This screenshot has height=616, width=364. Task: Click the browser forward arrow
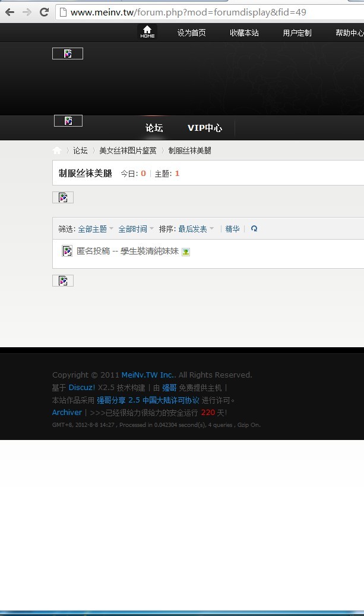click(x=27, y=12)
